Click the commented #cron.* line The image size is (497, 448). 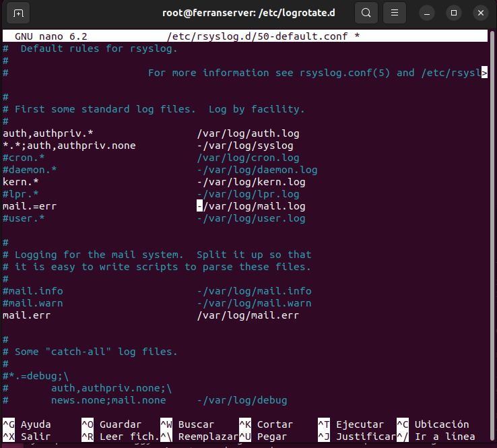[x=24, y=158]
